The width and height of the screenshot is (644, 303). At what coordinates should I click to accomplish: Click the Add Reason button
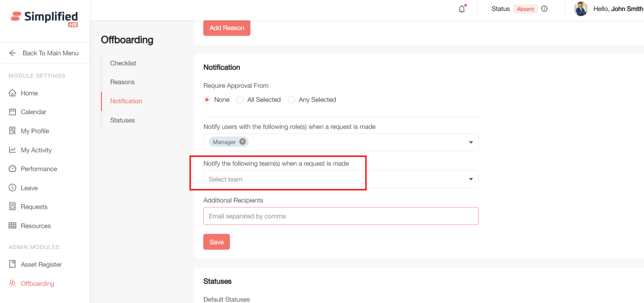(x=227, y=28)
